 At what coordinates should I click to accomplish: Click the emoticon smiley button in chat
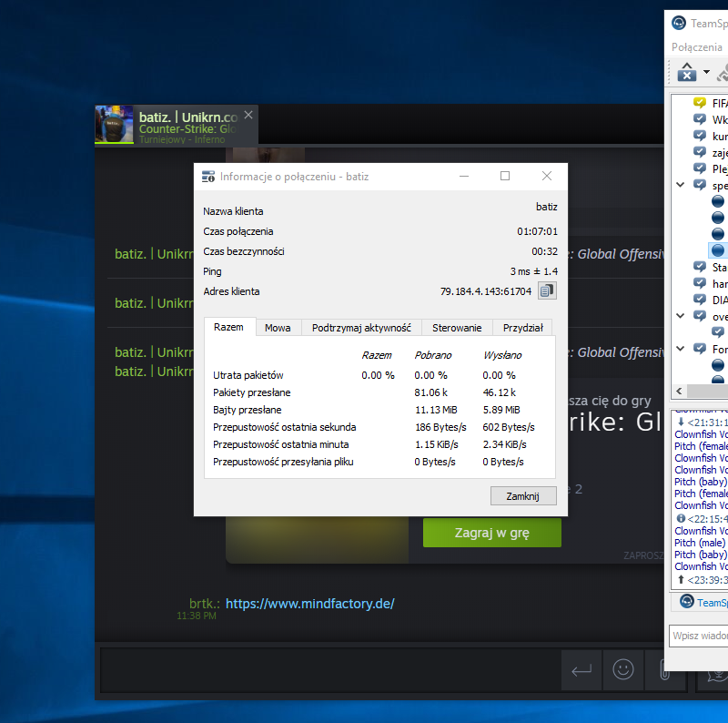pyautogui.click(x=623, y=670)
